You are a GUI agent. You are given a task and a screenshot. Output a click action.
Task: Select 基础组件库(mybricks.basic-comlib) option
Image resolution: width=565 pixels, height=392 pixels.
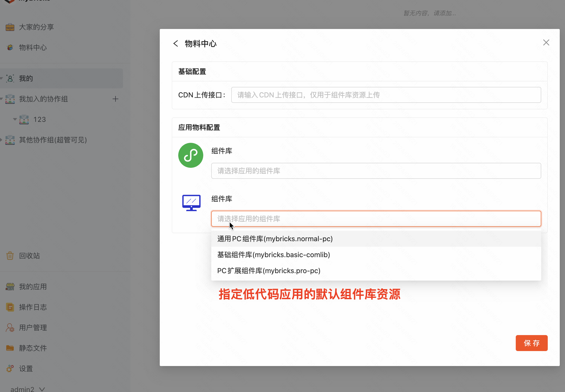coord(376,255)
